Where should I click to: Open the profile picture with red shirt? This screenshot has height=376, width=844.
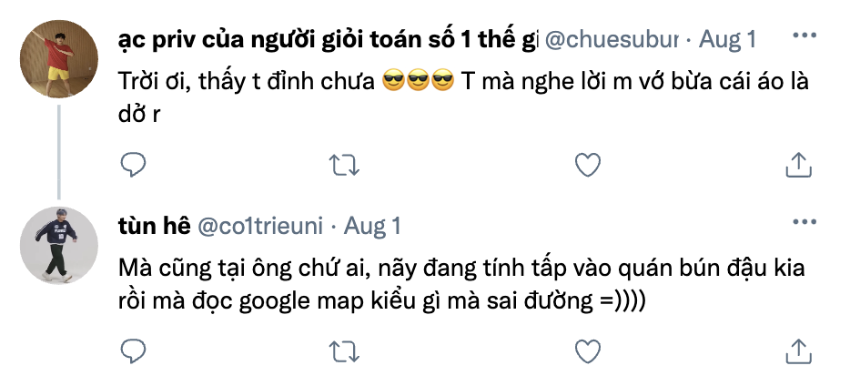tap(59, 59)
